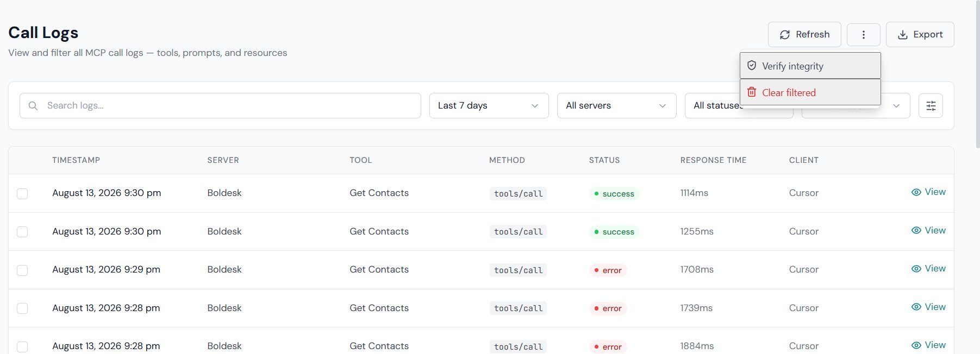Click the error badge in 1739ms row
The height and width of the screenshot is (354, 980).
tap(608, 308)
